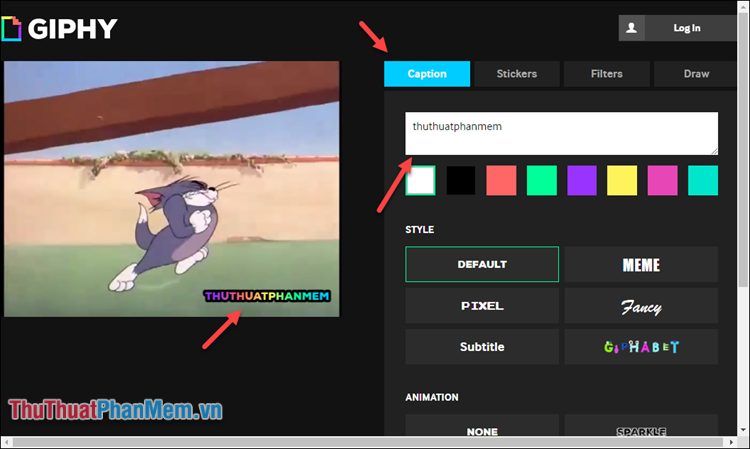Image resolution: width=750 pixels, height=449 pixels.
Task: Select the Subtitle caption style
Action: [482, 347]
